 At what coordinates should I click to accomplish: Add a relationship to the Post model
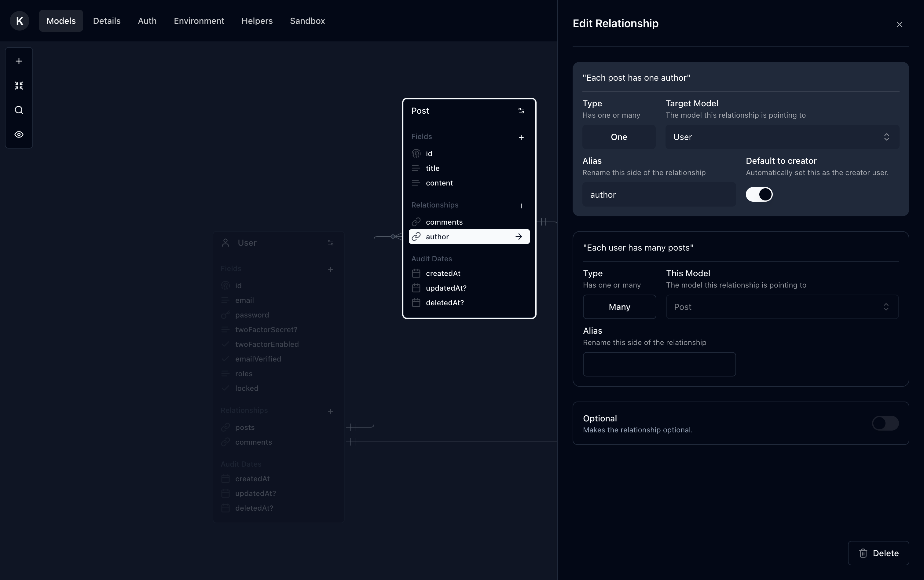[x=521, y=206]
